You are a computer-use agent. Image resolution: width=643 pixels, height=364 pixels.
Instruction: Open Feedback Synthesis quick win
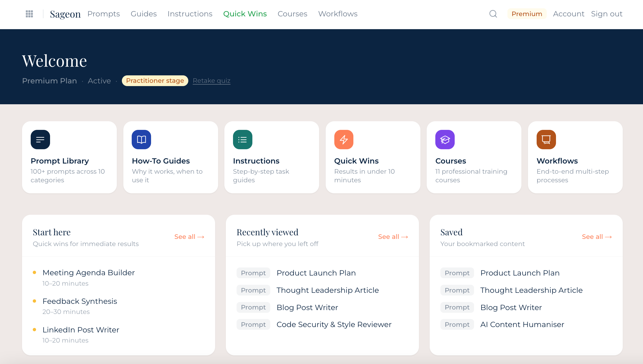click(80, 301)
